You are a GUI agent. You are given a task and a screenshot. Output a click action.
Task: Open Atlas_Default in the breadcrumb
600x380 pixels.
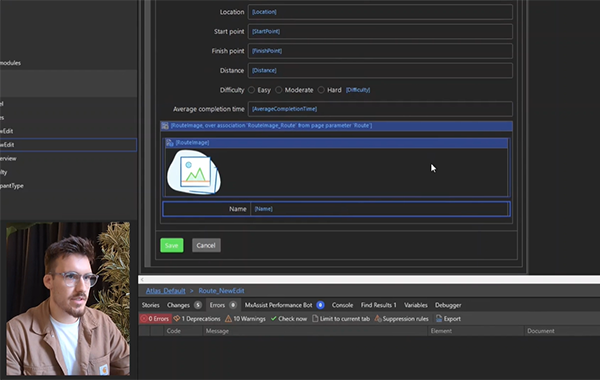pos(165,291)
